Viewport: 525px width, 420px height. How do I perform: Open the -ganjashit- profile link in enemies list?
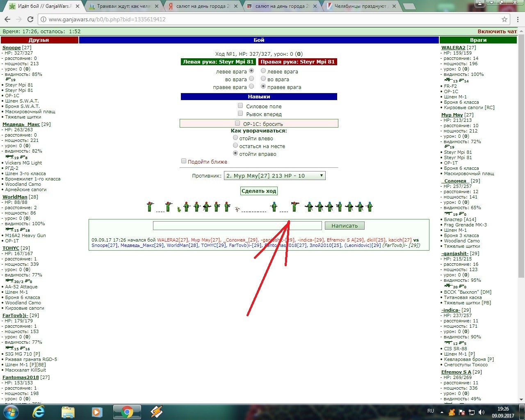455,253
